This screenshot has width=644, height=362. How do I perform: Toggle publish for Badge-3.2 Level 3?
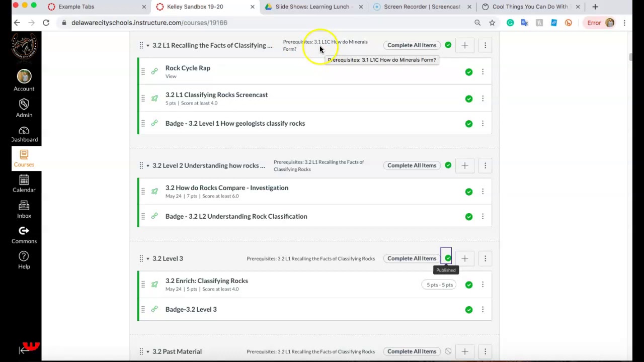tap(469, 309)
